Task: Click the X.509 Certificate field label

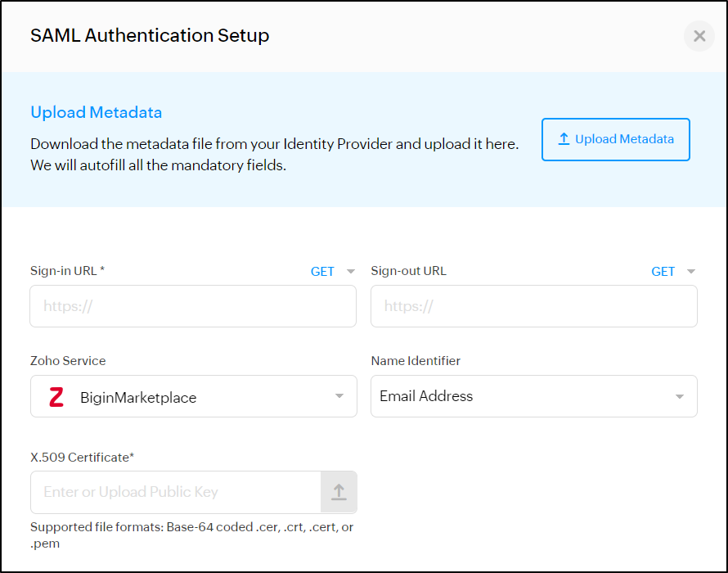Action: [x=82, y=457]
